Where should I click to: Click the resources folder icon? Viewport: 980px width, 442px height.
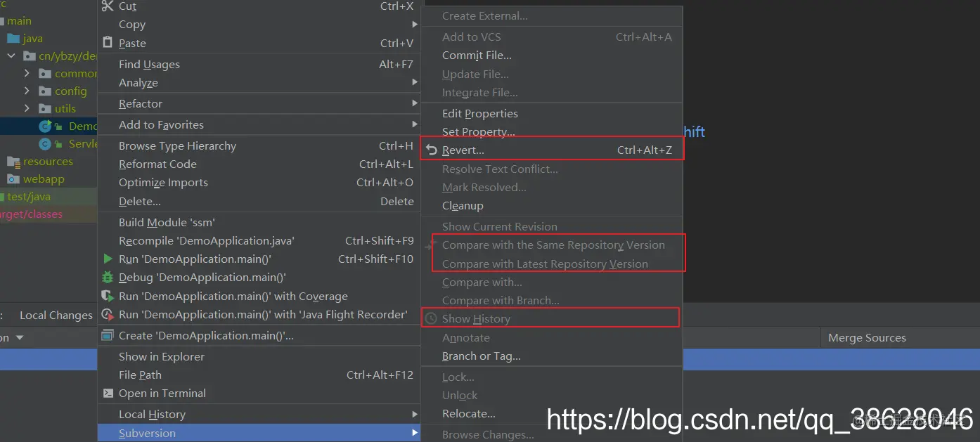click(13, 162)
